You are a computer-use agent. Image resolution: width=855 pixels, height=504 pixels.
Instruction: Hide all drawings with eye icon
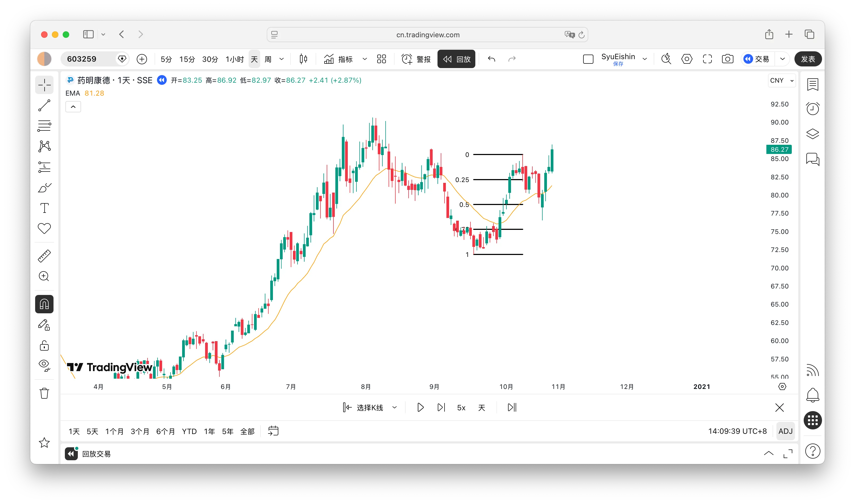45,365
